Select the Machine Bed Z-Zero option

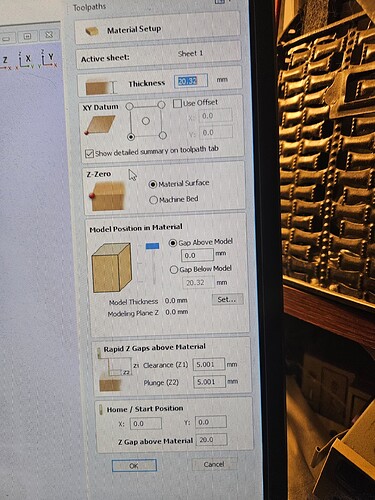[153, 200]
